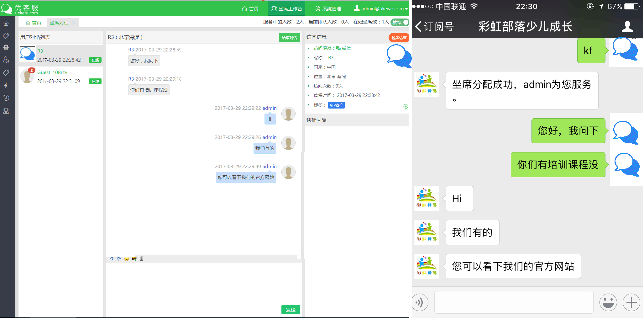Toggle the 就绪 ready status switch

[x=400, y=22]
